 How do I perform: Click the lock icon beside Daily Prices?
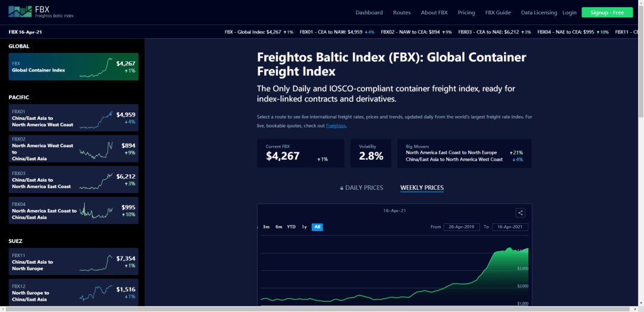[x=342, y=188]
